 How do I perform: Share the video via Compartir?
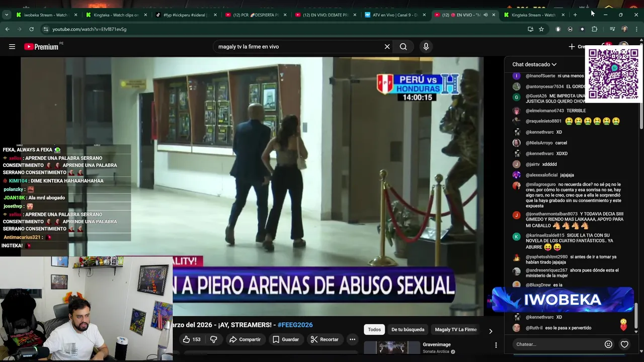(245, 339)
